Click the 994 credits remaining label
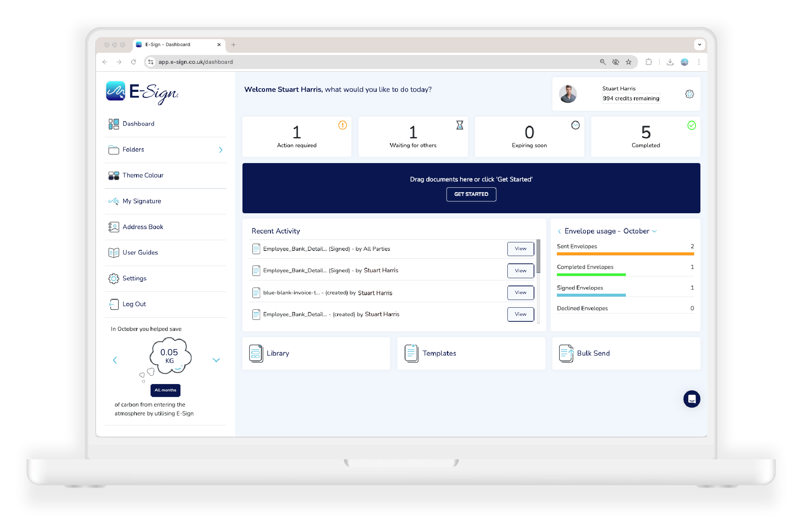The width and height of the screenshot is (803, 532). pos(631,99)
